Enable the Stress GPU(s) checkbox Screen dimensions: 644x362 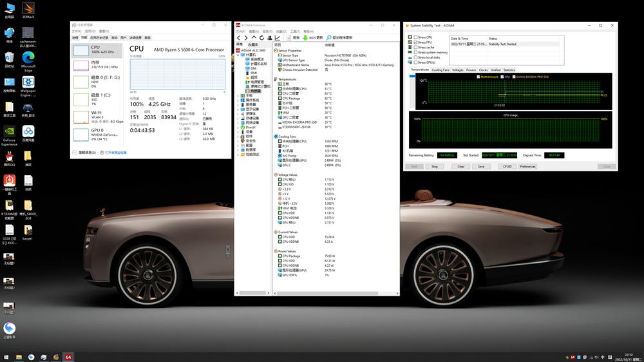point(415,62)
